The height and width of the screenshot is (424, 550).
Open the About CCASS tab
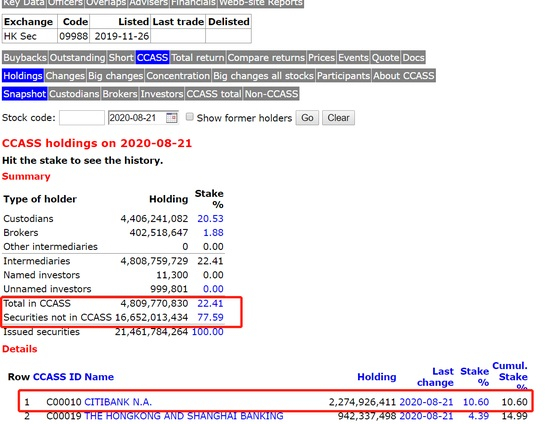point(404,76)
